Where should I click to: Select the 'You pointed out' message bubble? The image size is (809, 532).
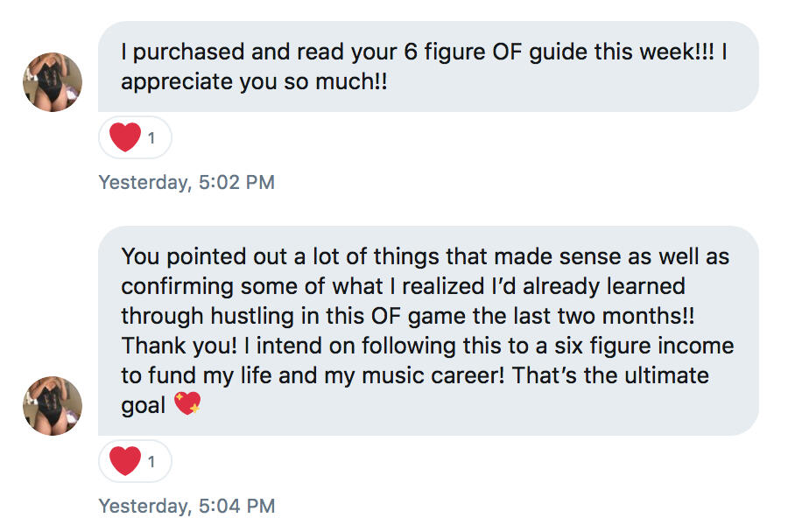428,331
